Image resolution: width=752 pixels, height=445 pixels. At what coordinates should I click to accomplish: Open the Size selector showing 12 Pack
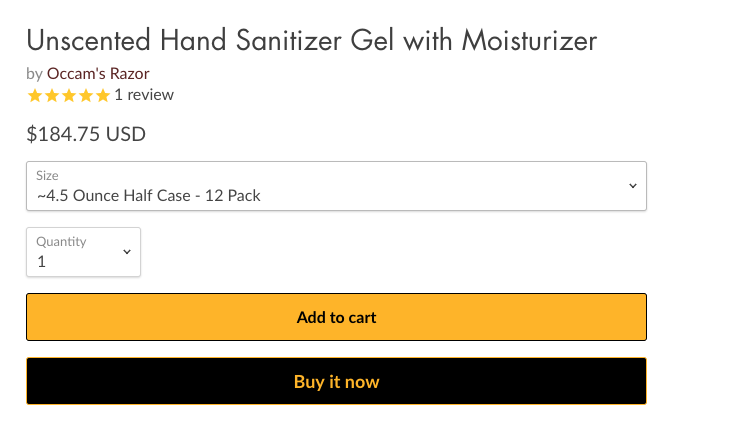coord(336,186)
